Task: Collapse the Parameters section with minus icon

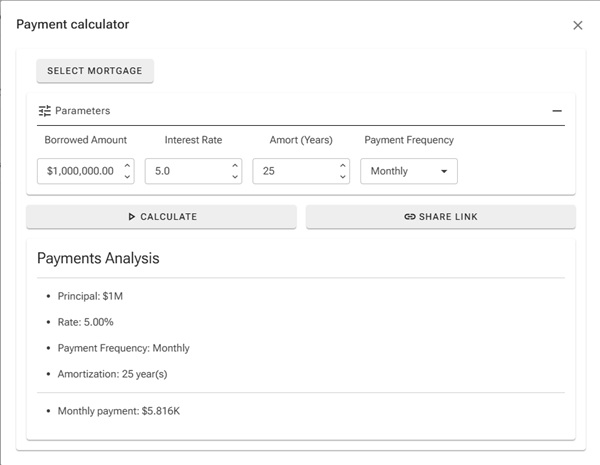Action: [557, 111]
